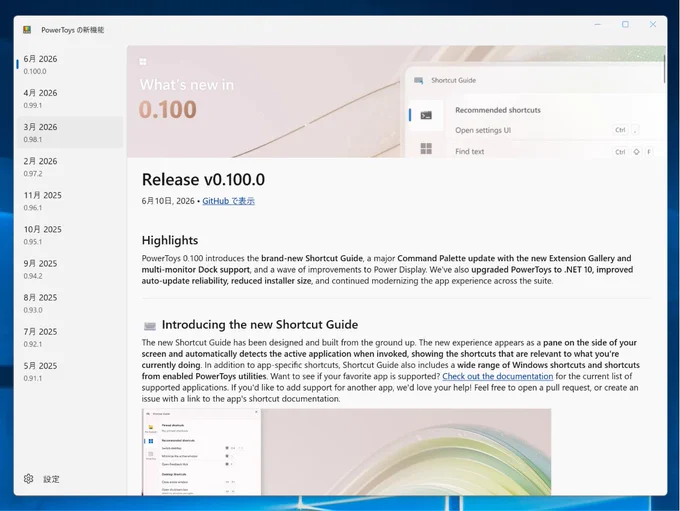Click the grid tiles icon in banner sidebar

tap(426, 148)
